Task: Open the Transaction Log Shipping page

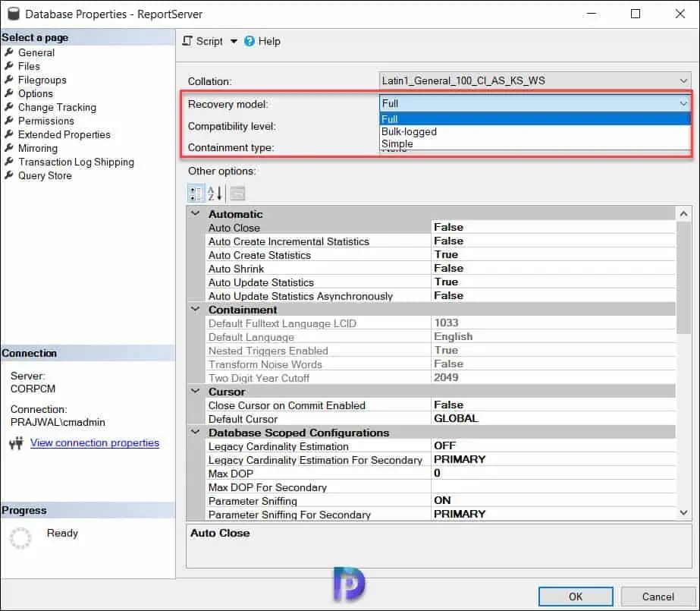Action: (76, 162)
